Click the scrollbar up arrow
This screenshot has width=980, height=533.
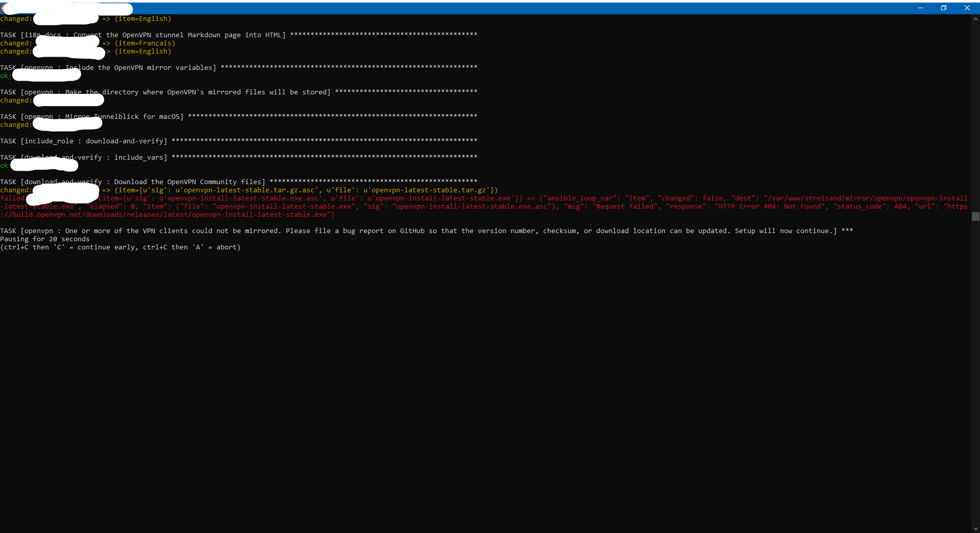tap(975, 19)
